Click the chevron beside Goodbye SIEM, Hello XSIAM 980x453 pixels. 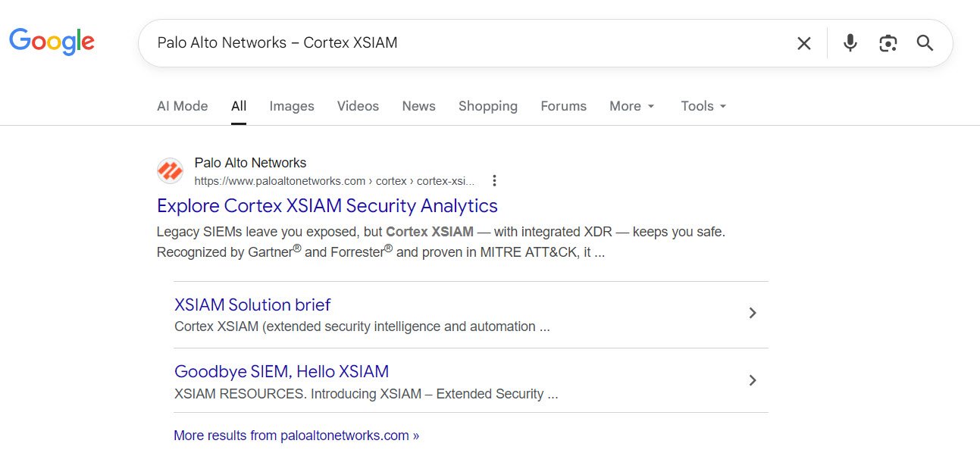pyautogui.click(x=752, y=380)
